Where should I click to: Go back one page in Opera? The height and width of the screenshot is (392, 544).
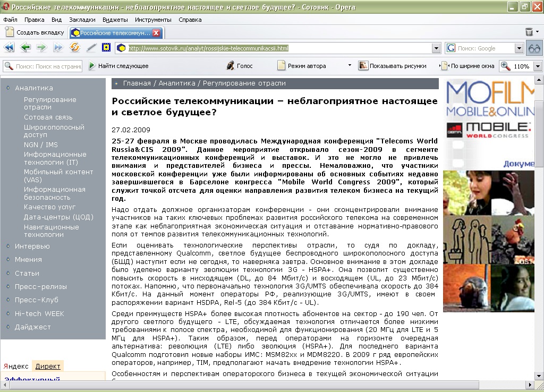click(25, 47)
